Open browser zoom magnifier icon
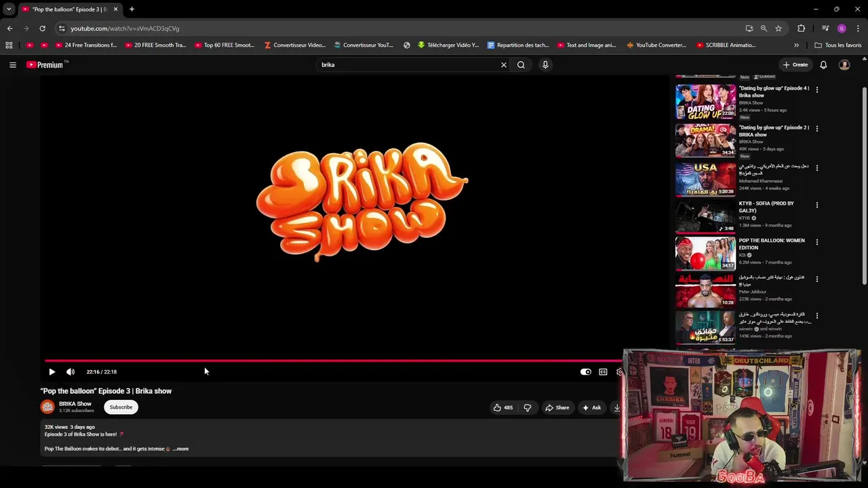Viewport: 868px width, 488px height. [764, 28]
